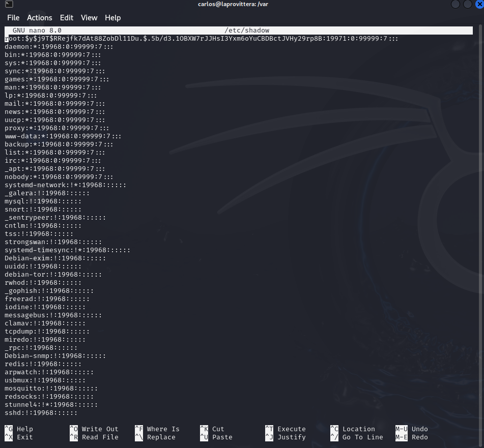
Task: Open the Help menu
Action: coord(112,18)
